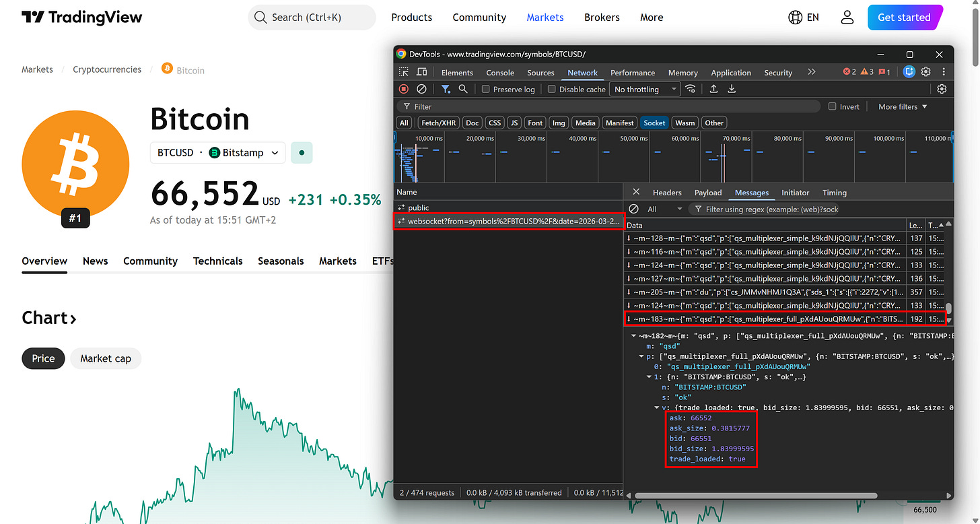Go to Cryptocurrencies breadcrumb link
This screenshot has width=980, height=524.
pos(107,69)
